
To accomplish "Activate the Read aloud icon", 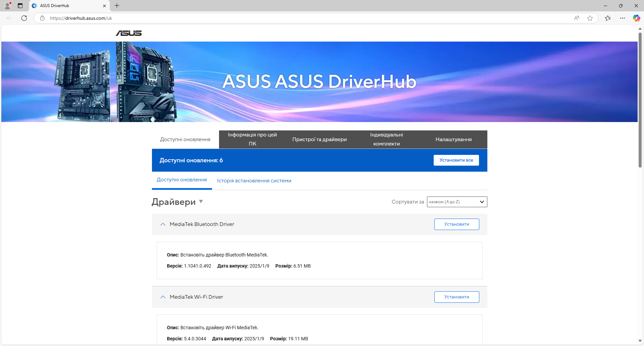I will coord(577,18).
